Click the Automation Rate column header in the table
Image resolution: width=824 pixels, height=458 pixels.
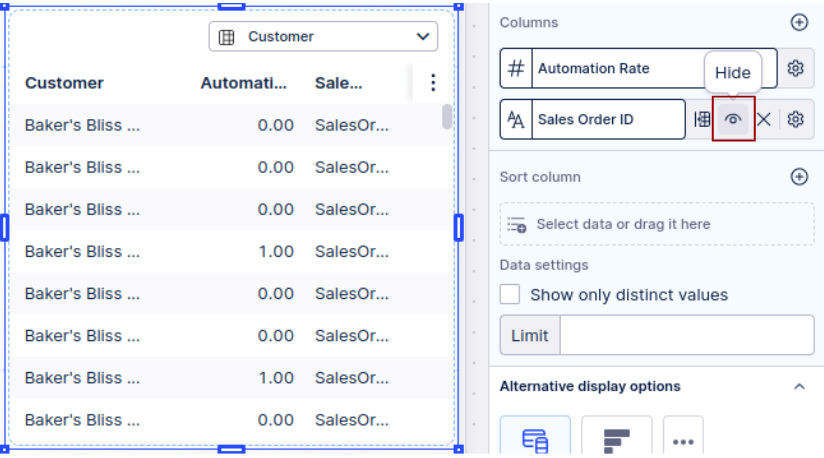(x=243, y=83)
